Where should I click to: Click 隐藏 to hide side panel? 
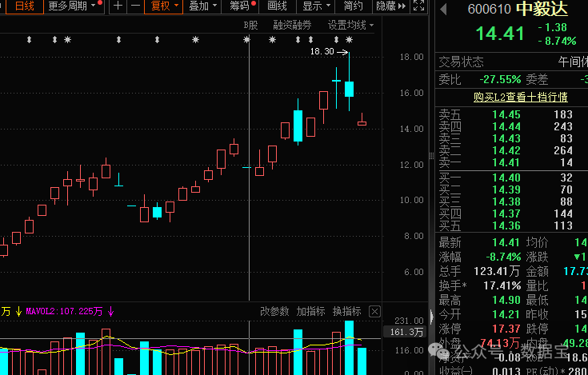tap(390, 6)
